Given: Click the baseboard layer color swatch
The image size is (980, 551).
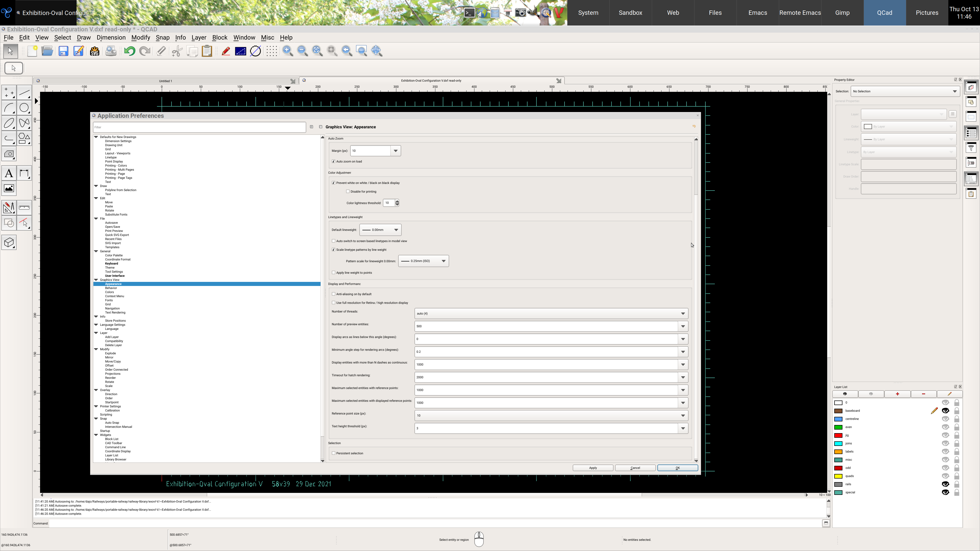Looking at the screenshot, I should [838, 411].
